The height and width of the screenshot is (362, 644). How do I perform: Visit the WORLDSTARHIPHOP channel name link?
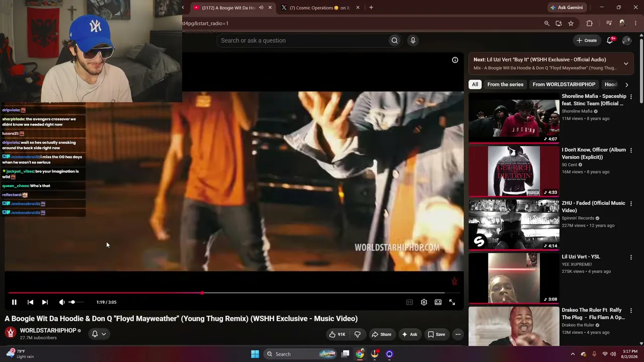[48, 330]
